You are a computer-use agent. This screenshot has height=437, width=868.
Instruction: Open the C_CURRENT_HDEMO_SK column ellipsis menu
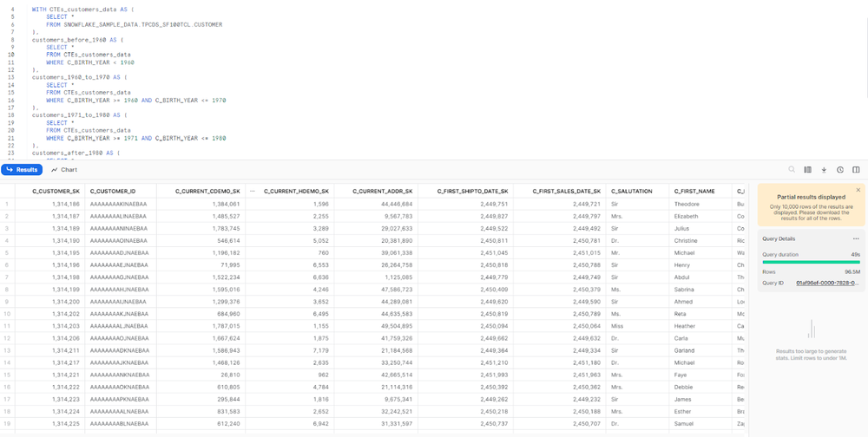coord(253,192)
